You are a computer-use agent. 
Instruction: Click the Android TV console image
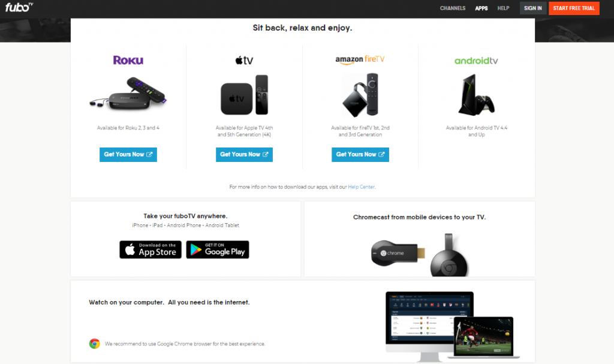pyautogui.click(x=476, y=95)
